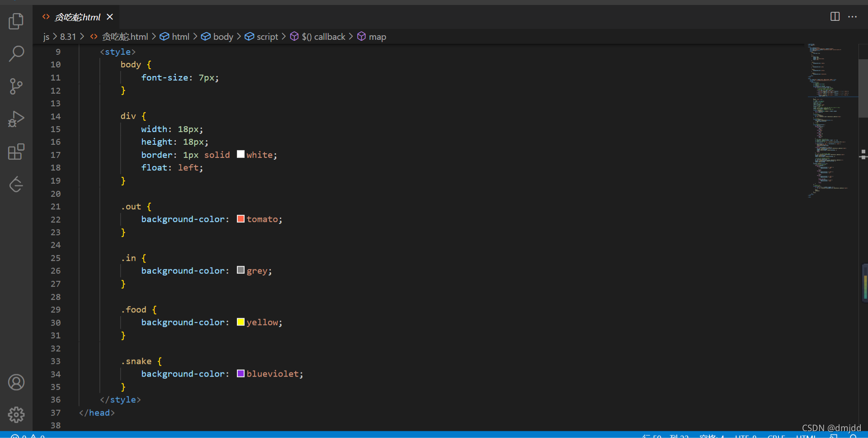Click line number 33 in the gutter
The image size is (868, 438).
(x=55, y=361)
